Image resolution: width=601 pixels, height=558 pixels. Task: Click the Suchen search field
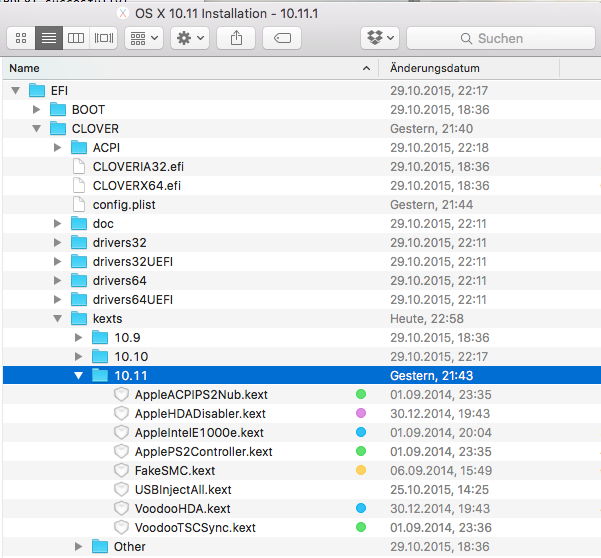tap(501, 38)
